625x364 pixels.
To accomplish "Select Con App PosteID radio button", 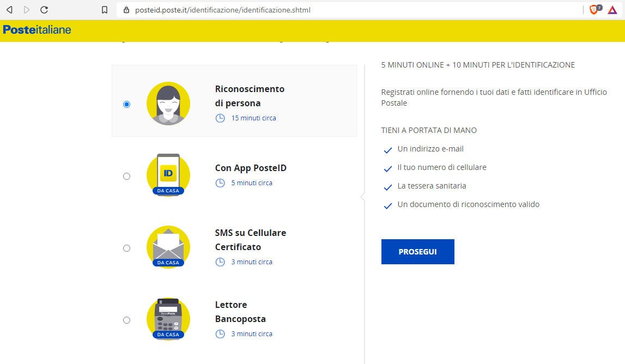I will pos(127,176).
